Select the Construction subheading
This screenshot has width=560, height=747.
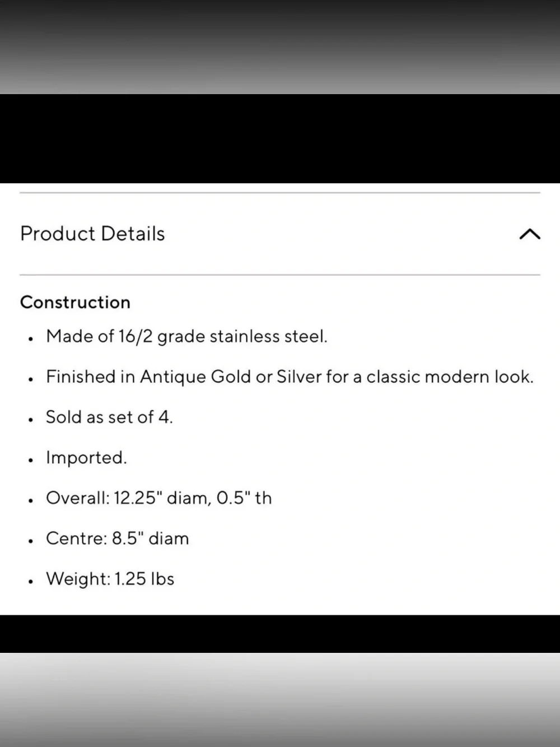click(75, 302)
